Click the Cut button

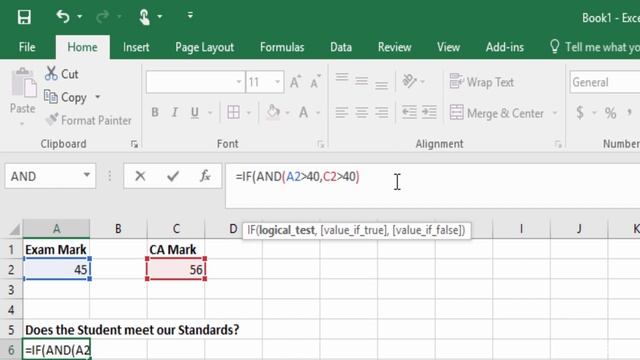coord(62,74)
